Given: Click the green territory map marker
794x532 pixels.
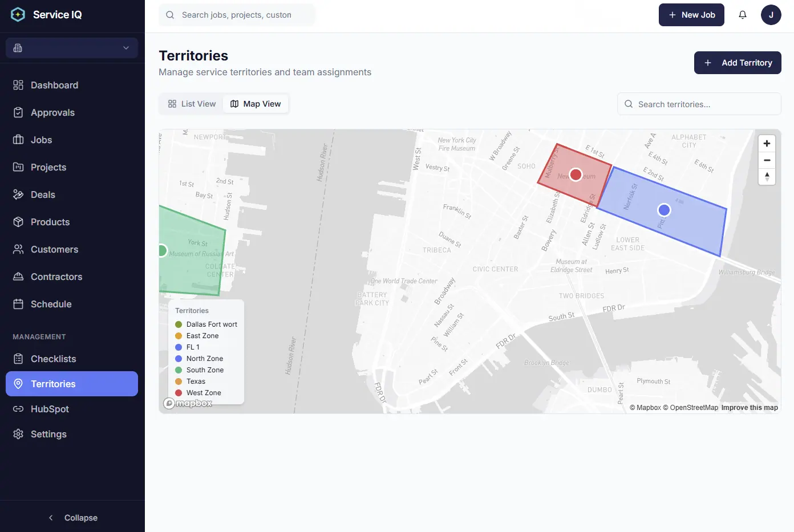Looking at the screenshot, I should pyautogui.click(x=162, y=250).
